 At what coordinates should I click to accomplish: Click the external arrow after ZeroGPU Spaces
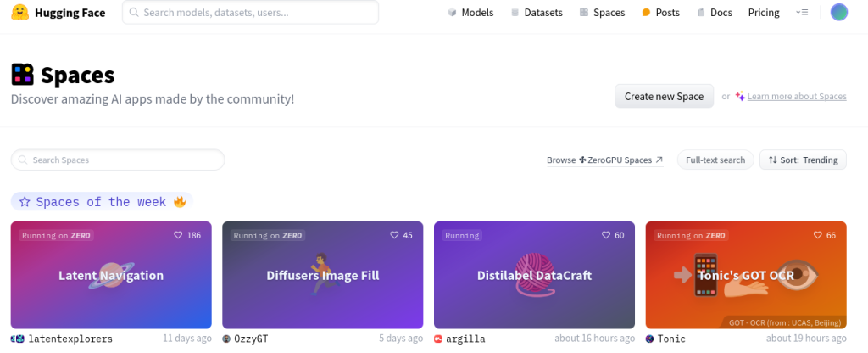659,160
